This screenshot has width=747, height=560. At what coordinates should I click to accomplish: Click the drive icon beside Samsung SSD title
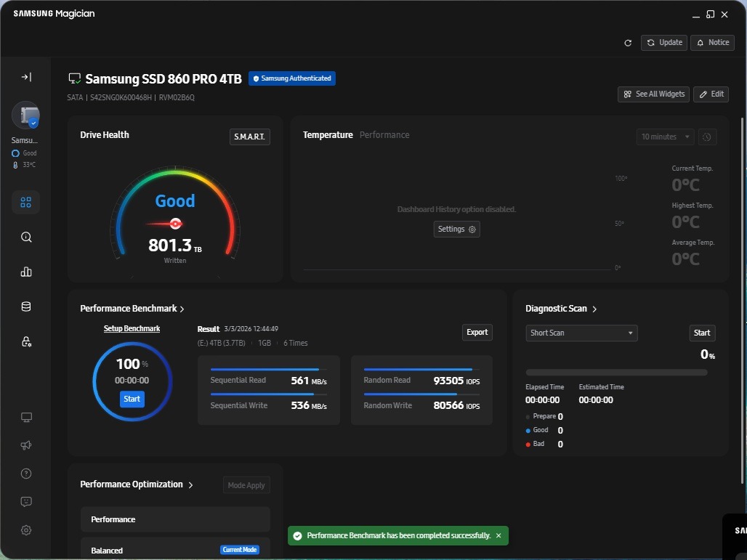point(75,78)
